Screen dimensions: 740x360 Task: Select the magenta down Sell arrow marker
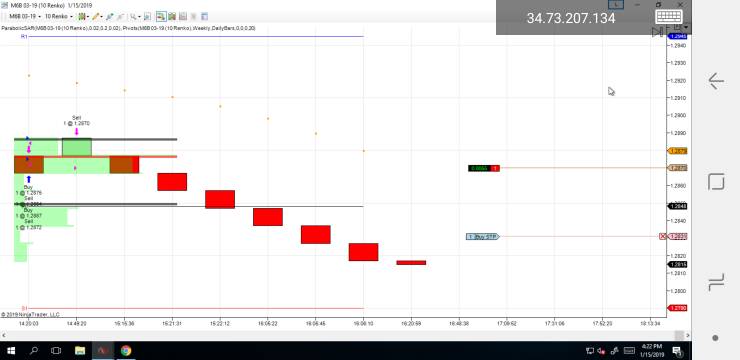click(x=76, y=131)
